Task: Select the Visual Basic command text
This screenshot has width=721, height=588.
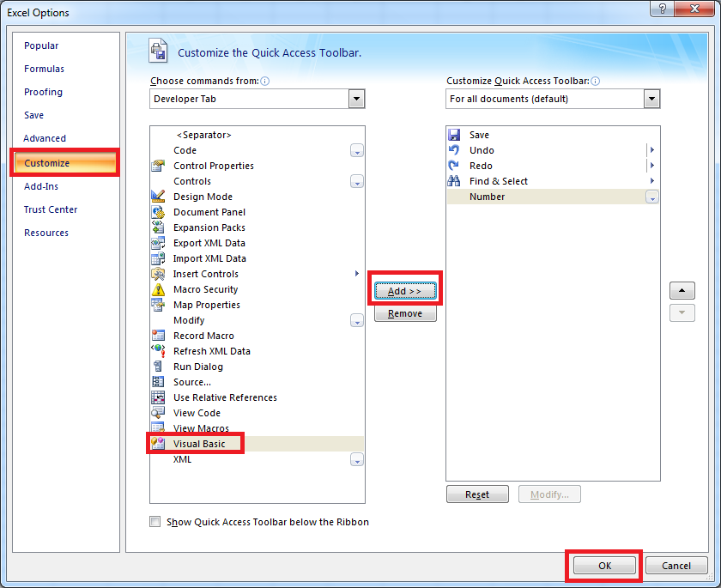Action: (x=199, y=444)
